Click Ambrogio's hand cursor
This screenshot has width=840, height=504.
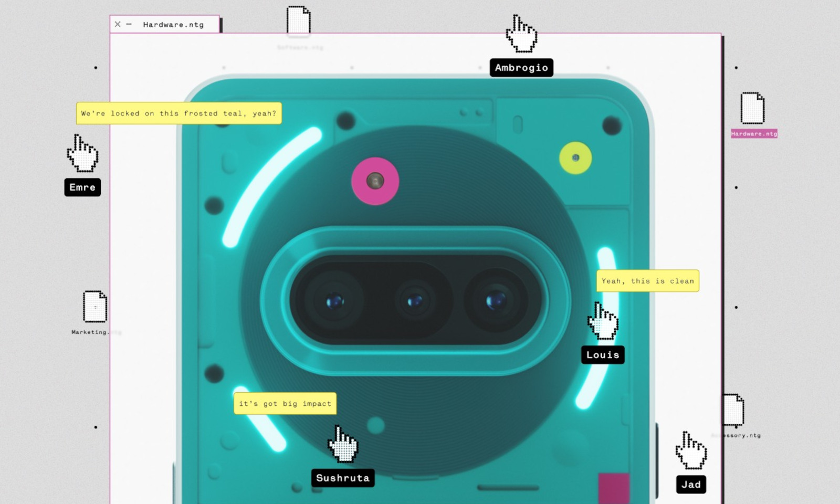[521, 35]
